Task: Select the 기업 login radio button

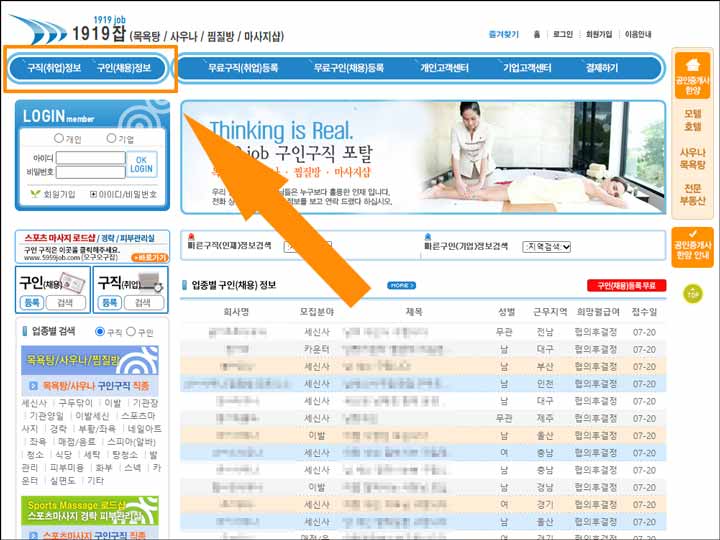Action: coord(111,138)
